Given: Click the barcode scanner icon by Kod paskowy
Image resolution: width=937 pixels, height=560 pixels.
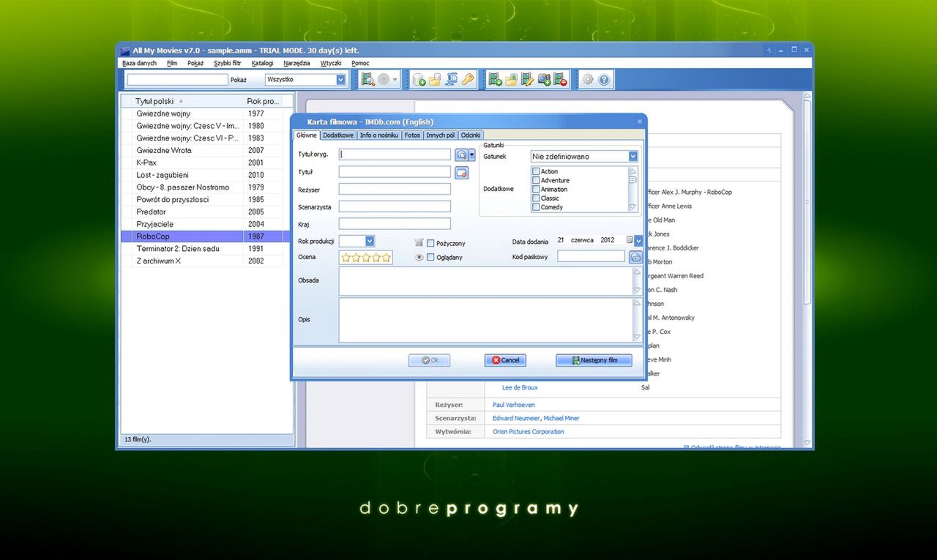Looking at the screenshot, I should (635, 257).
